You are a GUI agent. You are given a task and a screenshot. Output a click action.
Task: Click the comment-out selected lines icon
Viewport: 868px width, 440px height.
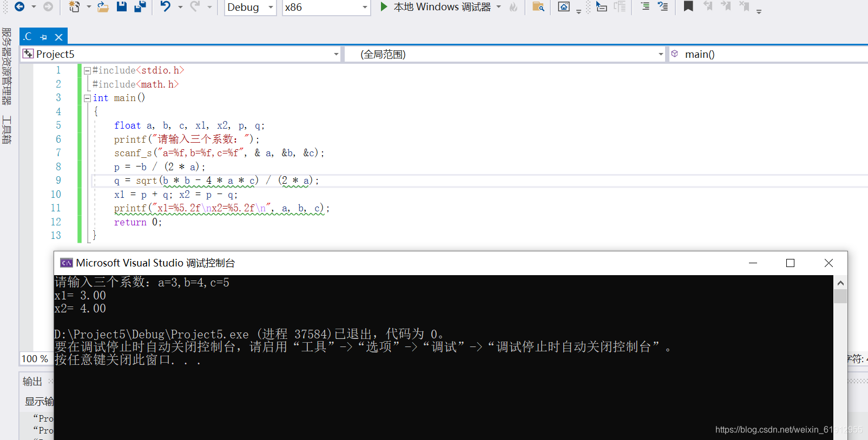click(645, 6)
